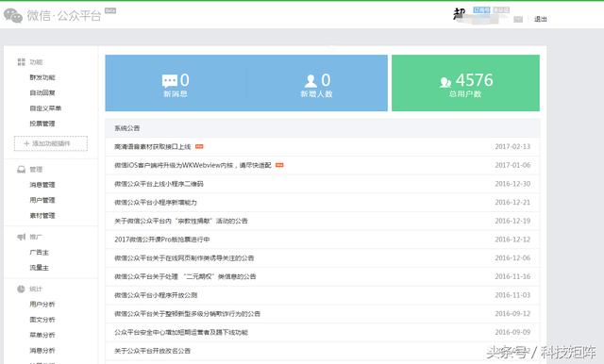604x364 pixels.
Task: Click the date 2017-01-06
Action: (512, 165)
